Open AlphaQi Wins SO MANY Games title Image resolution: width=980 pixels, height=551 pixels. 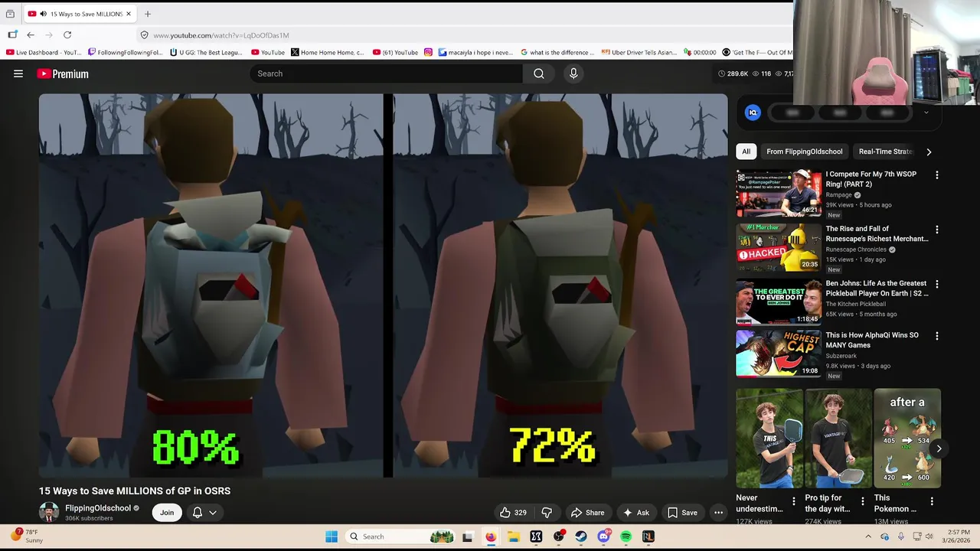872,340
